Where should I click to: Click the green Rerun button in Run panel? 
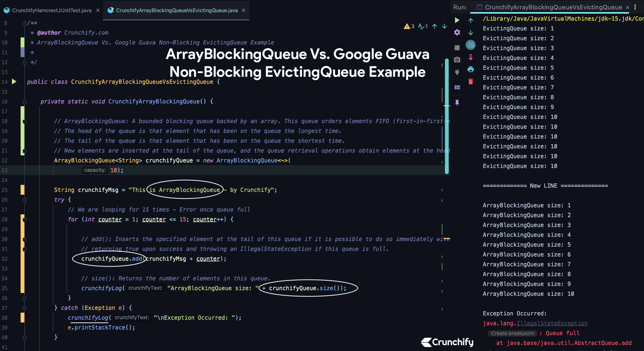point(457,20)
